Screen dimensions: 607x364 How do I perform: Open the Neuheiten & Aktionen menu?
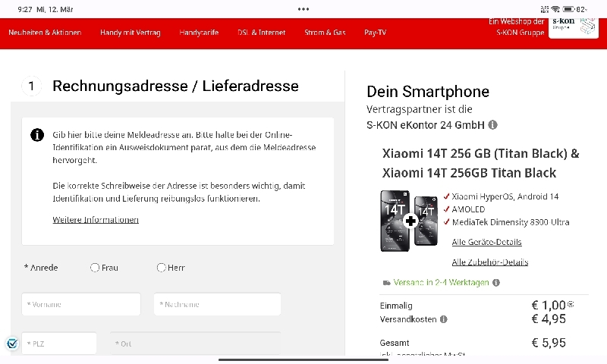pos(45,33)
